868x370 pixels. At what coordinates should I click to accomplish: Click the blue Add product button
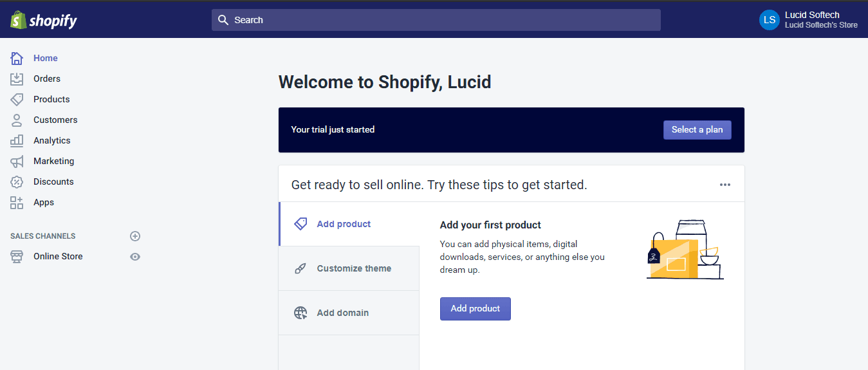pos(476,309)
